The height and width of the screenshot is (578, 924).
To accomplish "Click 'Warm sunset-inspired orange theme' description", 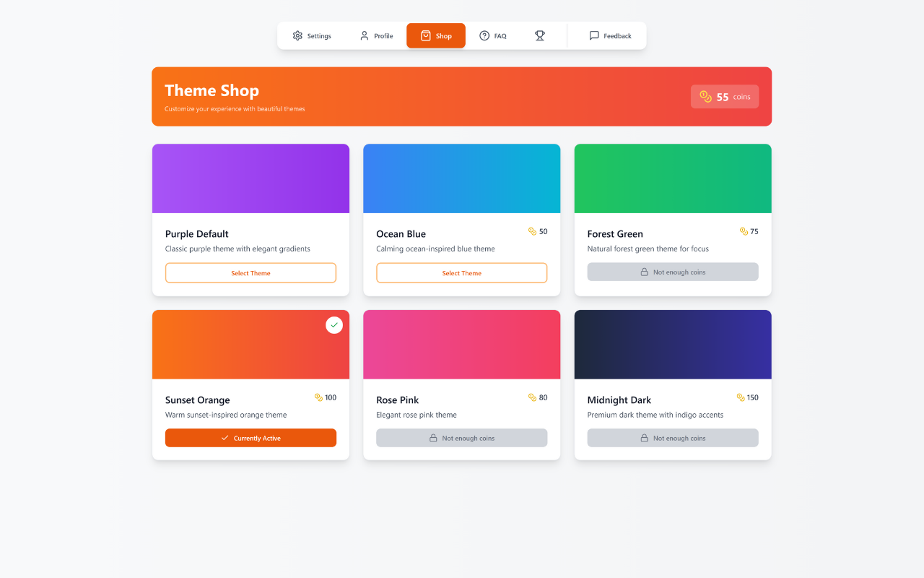I will 226,415.
